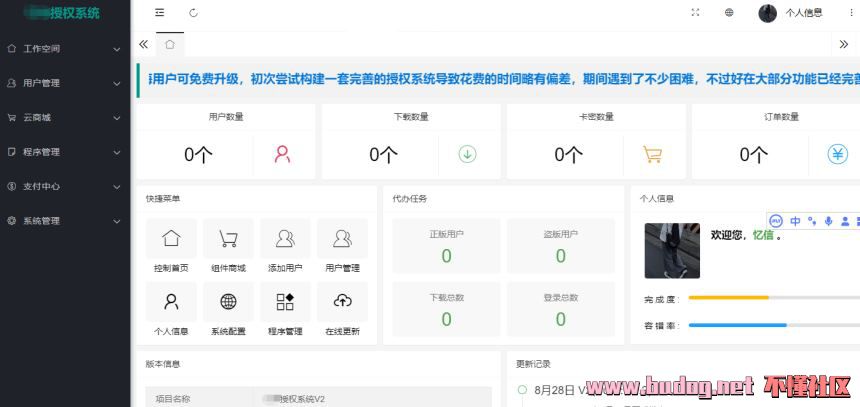Open the language globe icon

(x=729, y=13)
